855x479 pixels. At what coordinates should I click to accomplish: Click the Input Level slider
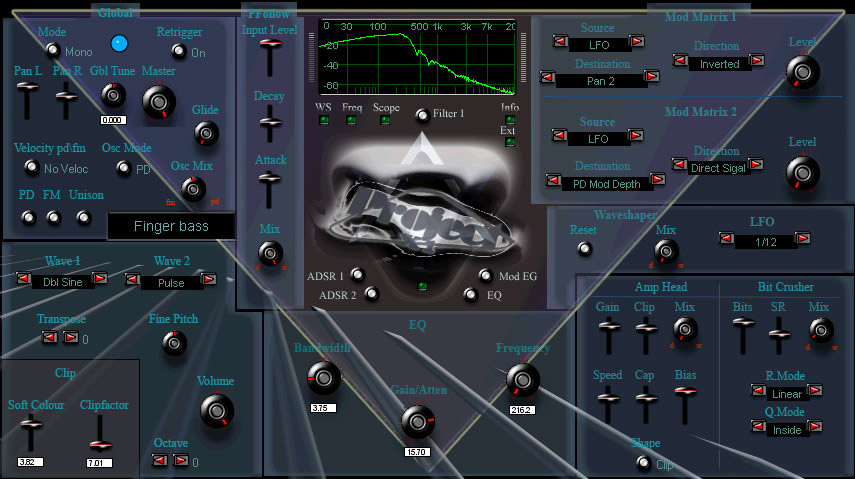270,57
